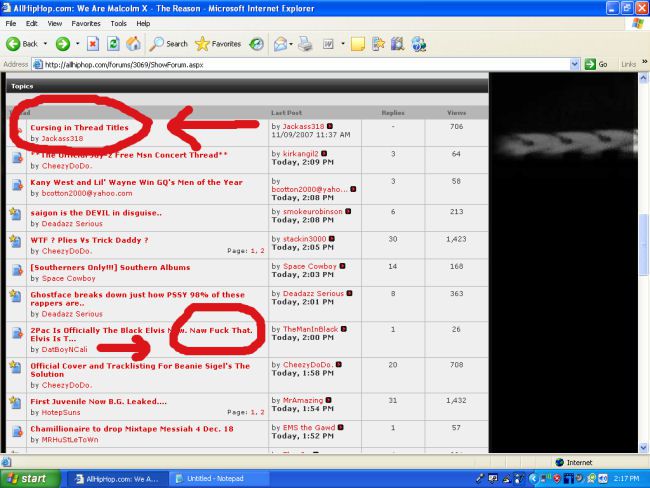Open the File menu

11,24
